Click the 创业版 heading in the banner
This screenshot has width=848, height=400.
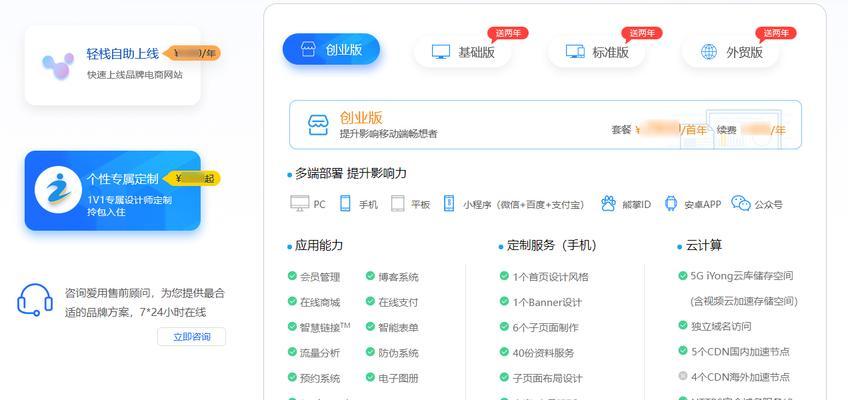tap(361, 117)
